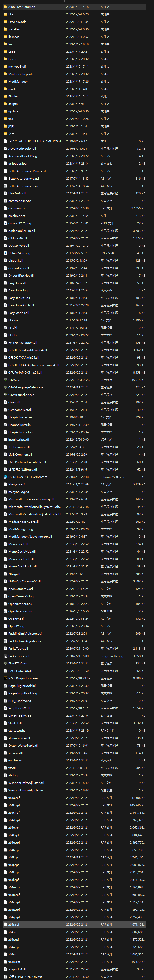This screenshot has height=980, width=154.
Task: Select AdvancedHookV.dll file name
Action: [x=22, y=148]
